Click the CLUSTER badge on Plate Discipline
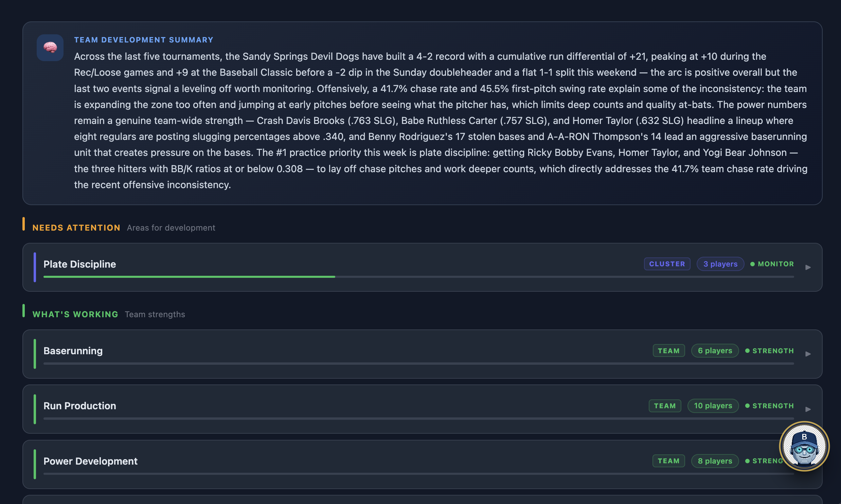Viewport: 841px width, 504px height. [667, 264]
